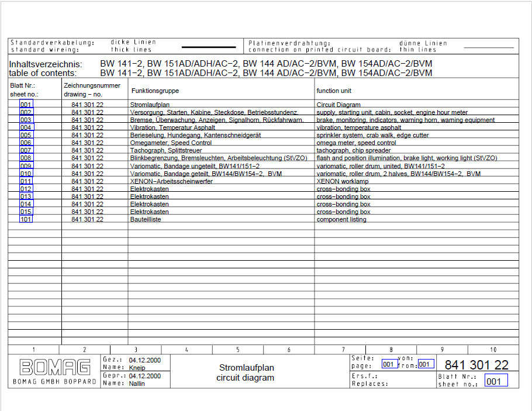Select the 'Berieselung, Hundegang, Kantenschneidgerät' text
Screen dimensions: 532x411
(x=195, y=135)
